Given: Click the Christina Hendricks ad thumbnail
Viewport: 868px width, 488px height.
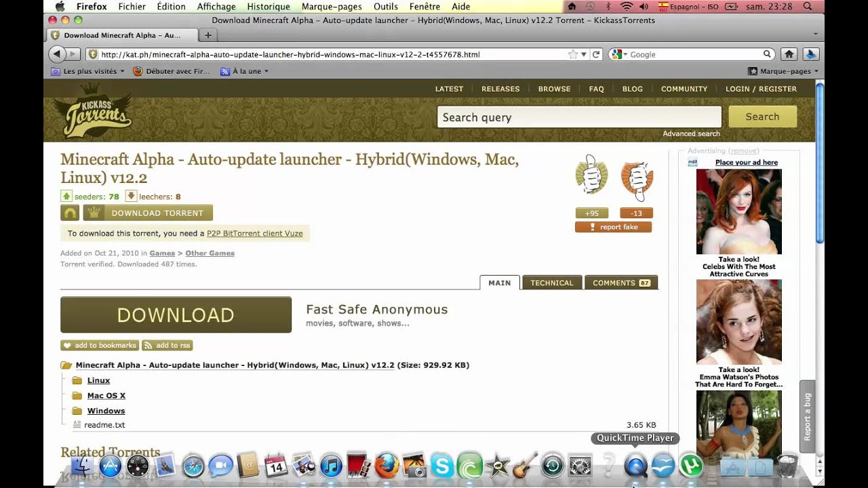Looking at the screenshot, I should 738,211.
